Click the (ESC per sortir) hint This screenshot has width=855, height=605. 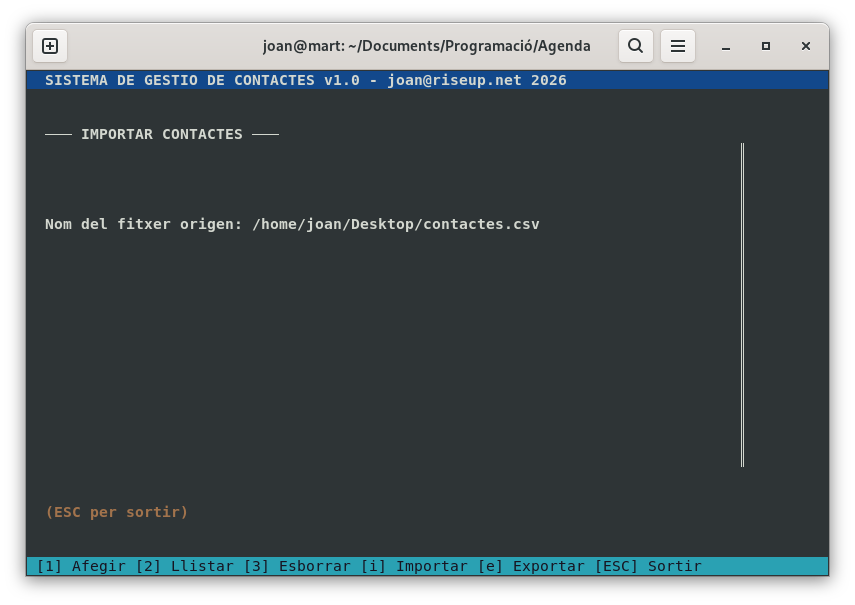[117, 512]
